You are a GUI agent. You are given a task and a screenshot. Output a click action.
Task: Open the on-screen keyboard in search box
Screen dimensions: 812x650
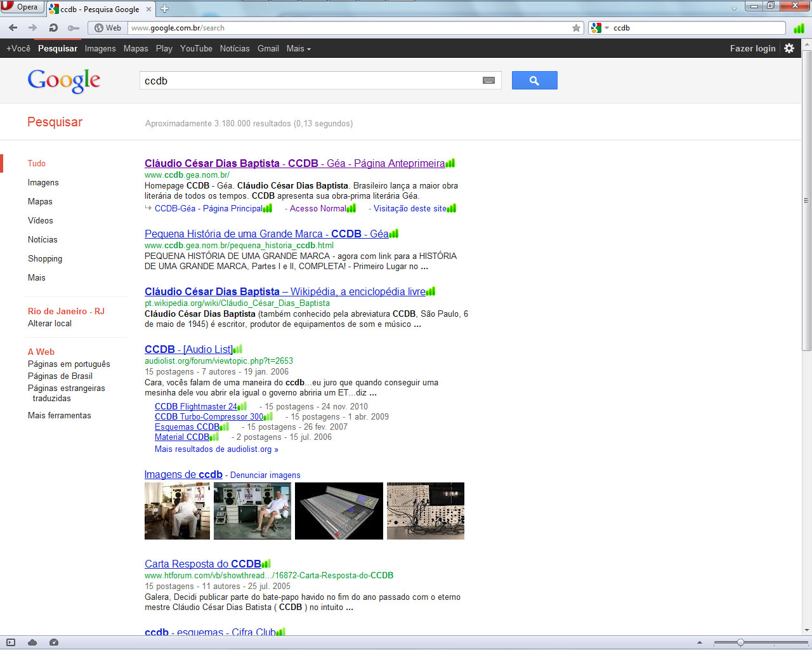click(x=488, y=81)
